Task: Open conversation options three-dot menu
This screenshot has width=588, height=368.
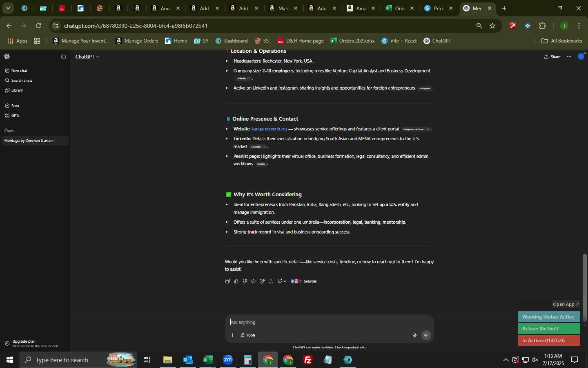Action: point(569,57)
